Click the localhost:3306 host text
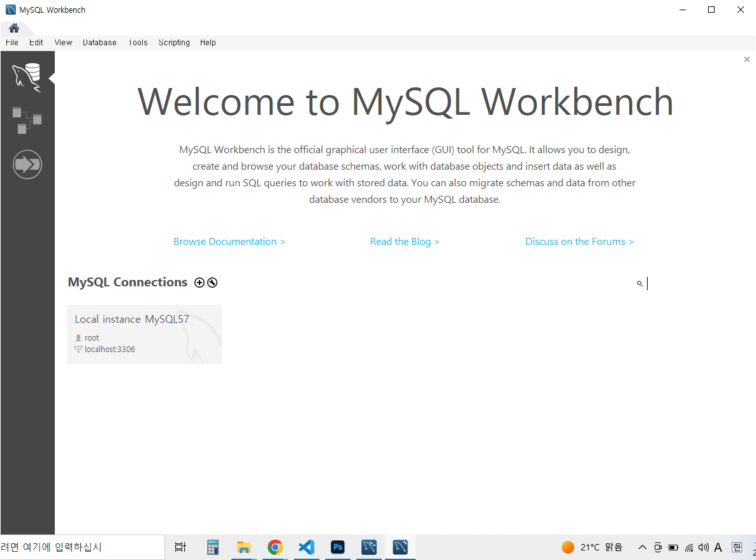 [110, 350]
